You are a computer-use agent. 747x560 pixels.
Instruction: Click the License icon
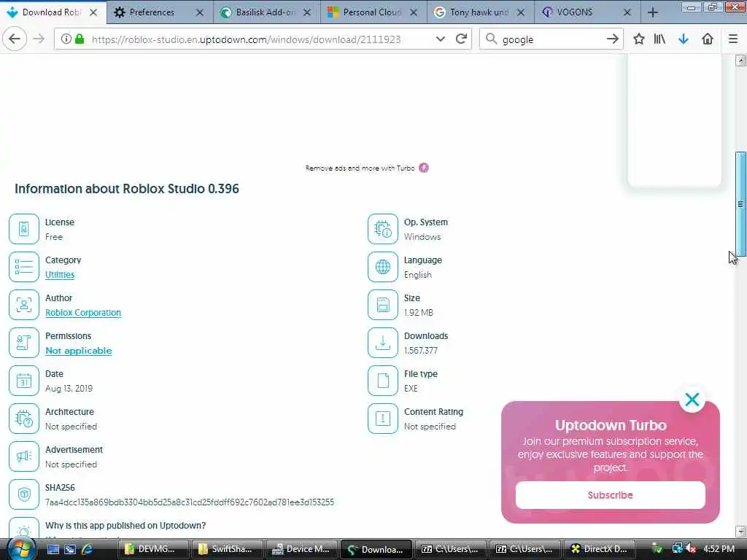(24, 228)
